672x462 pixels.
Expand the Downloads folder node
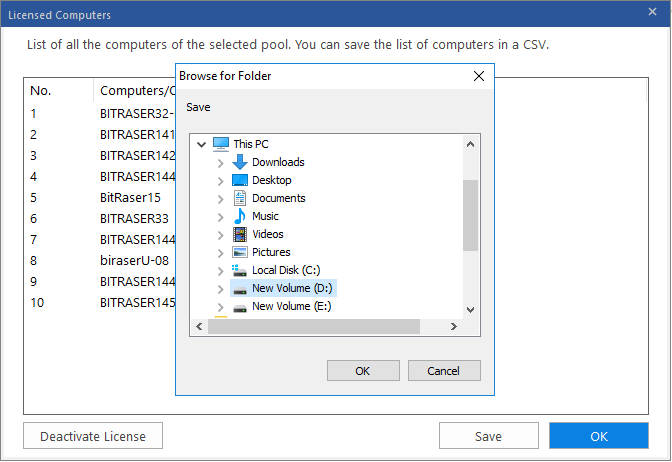tap(220, 163)
